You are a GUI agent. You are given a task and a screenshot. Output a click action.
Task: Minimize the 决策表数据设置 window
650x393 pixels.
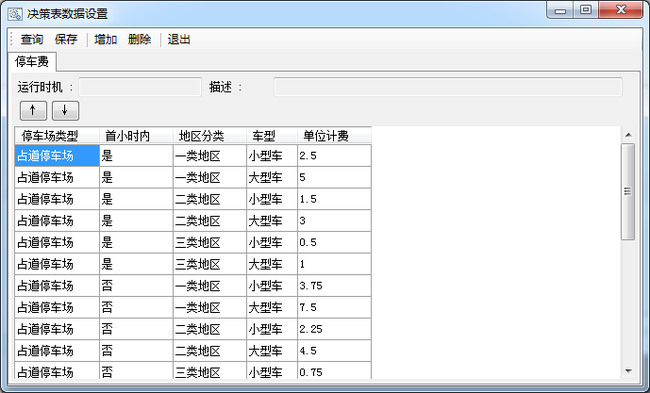pyautogui.click(x=560, y=10)
